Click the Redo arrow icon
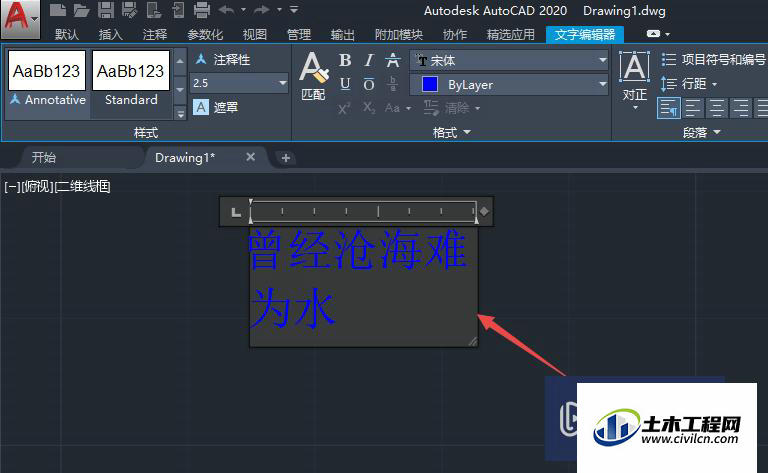Screen dimensions: 768x473 pos(262,9)
